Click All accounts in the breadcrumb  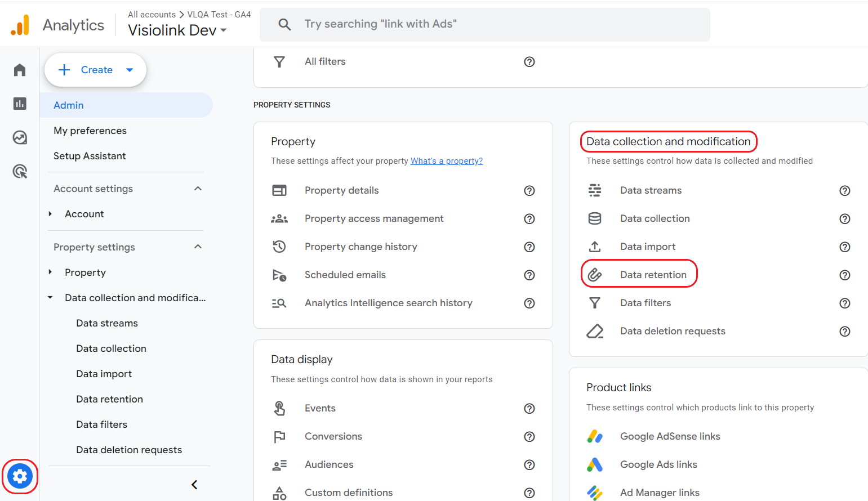click(x=152, y=15)
